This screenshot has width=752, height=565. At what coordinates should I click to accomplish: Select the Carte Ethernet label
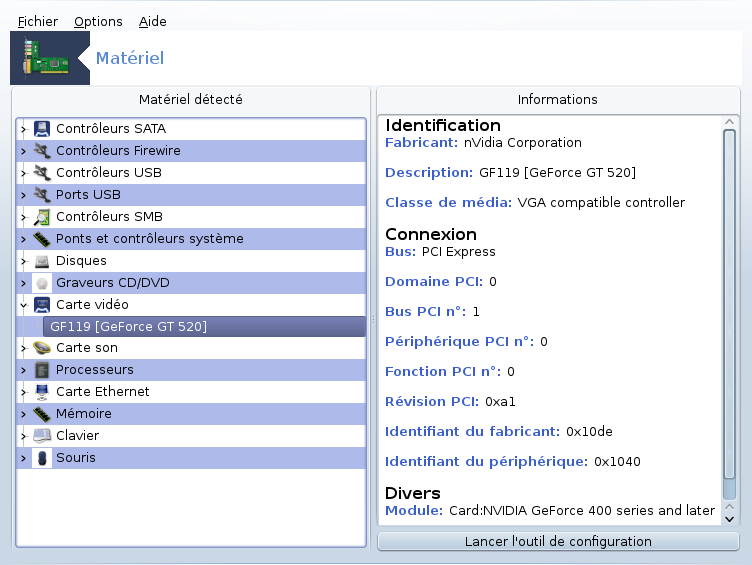[x=103, y=392]
